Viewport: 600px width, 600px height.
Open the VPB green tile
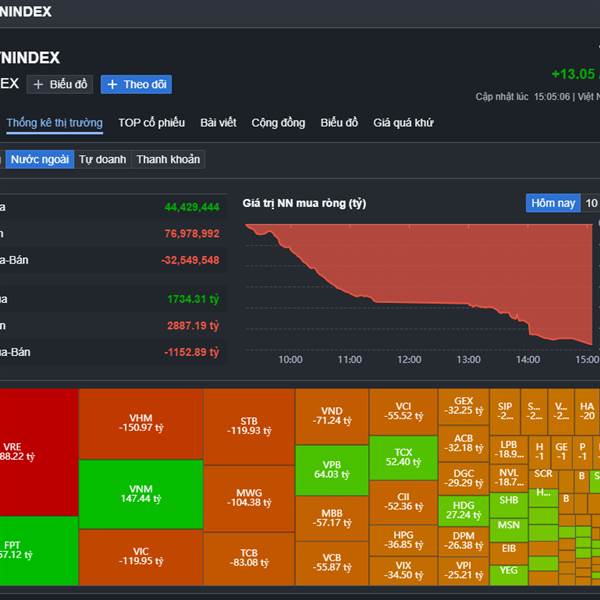pos(332,469)
